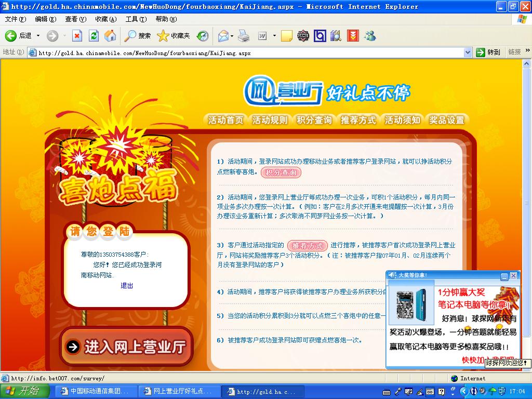Edit page with Word icon
This screenshot has height=399, width=532.
[x=262, y=36]
